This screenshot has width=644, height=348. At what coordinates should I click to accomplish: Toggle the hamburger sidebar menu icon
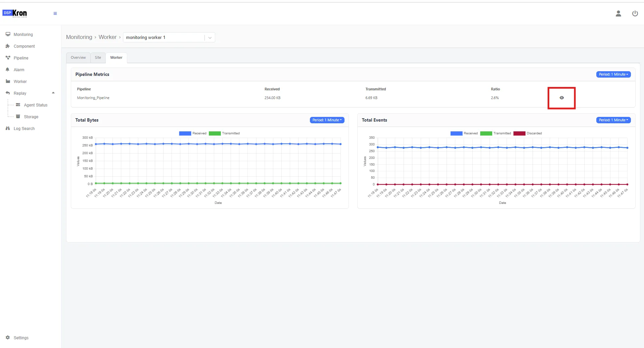[55, 13]
